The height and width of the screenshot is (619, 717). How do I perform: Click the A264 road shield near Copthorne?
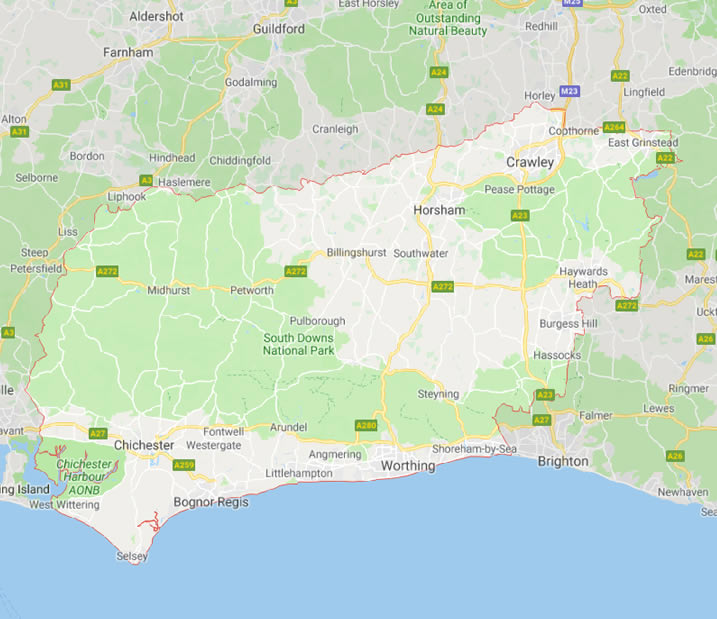coord(614,127)
